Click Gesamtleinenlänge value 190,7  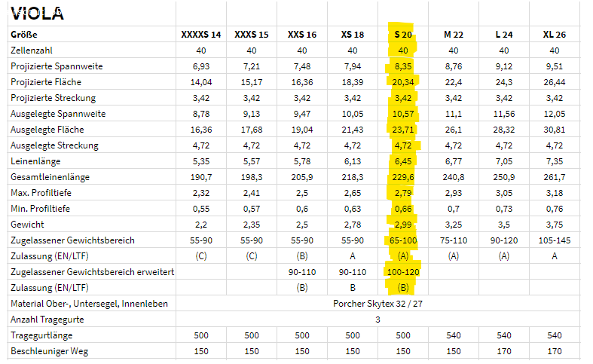(201, 177)
